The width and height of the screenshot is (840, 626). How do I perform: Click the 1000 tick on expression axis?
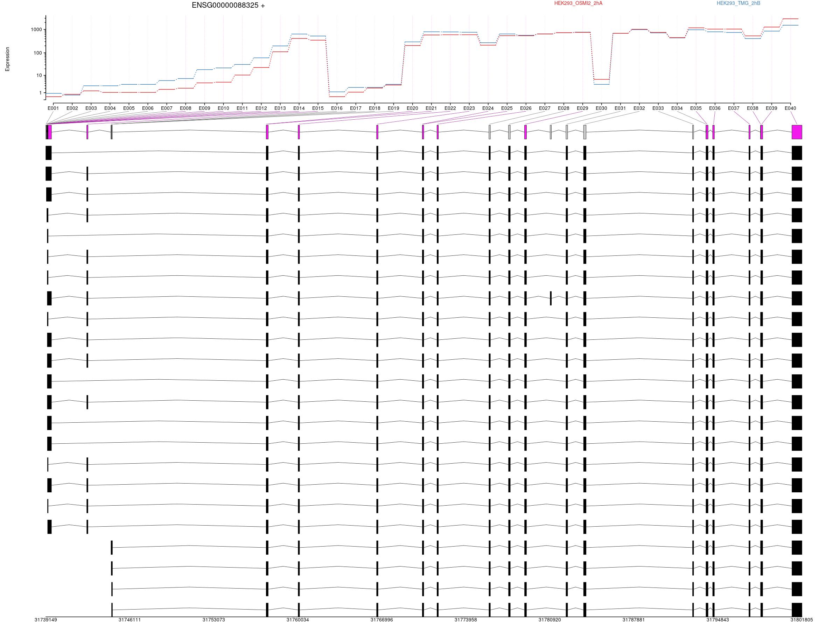tap(36, 29)
